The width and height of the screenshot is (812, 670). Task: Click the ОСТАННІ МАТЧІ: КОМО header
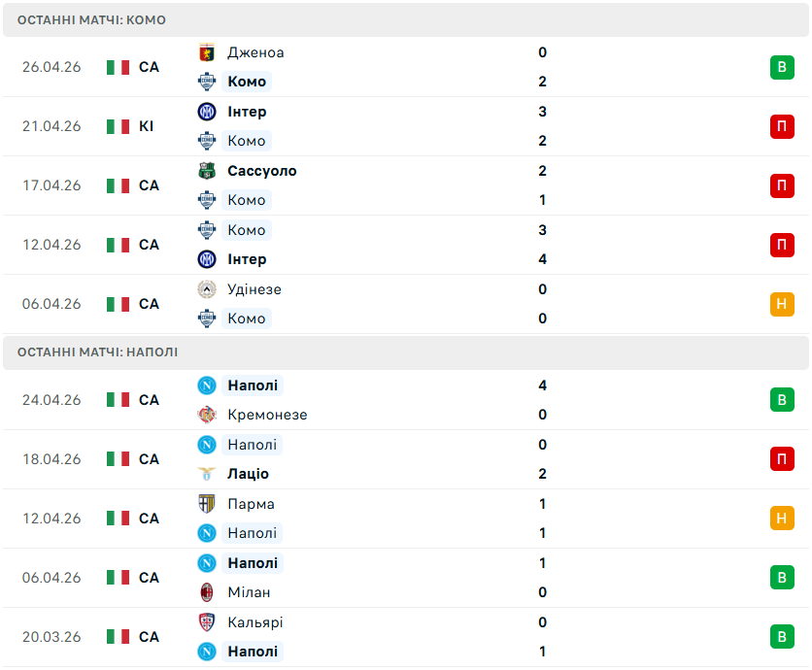[x=91, y=20]
